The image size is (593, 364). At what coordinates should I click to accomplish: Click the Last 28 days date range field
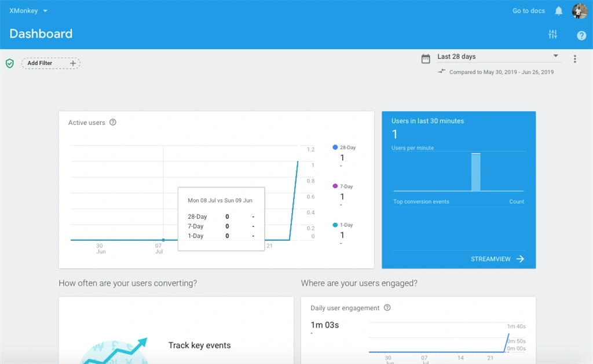click(x=499, y=57)
